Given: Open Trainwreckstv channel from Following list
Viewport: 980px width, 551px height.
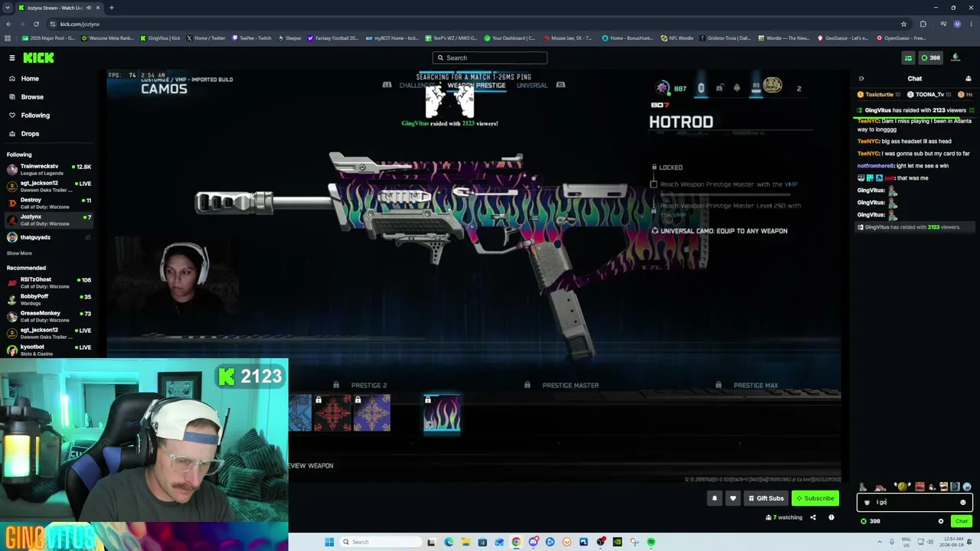Looking at the screenshot, I should [47, 169].
